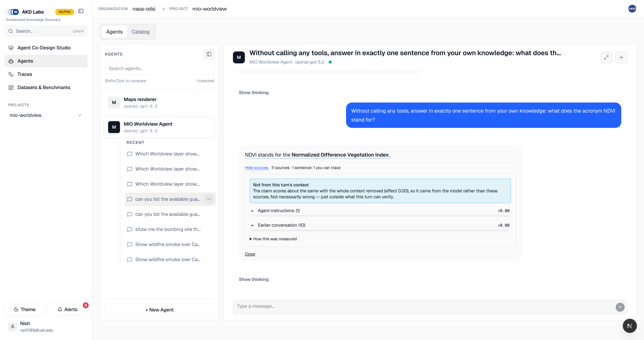This screenshot has width=644, height=340.
Task: Click the Maps renderer agent avatar
Action: click(114, 103)
